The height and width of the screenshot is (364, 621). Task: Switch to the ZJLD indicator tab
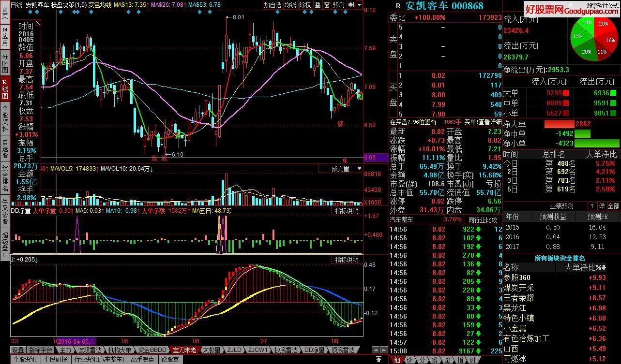(234, 350)
